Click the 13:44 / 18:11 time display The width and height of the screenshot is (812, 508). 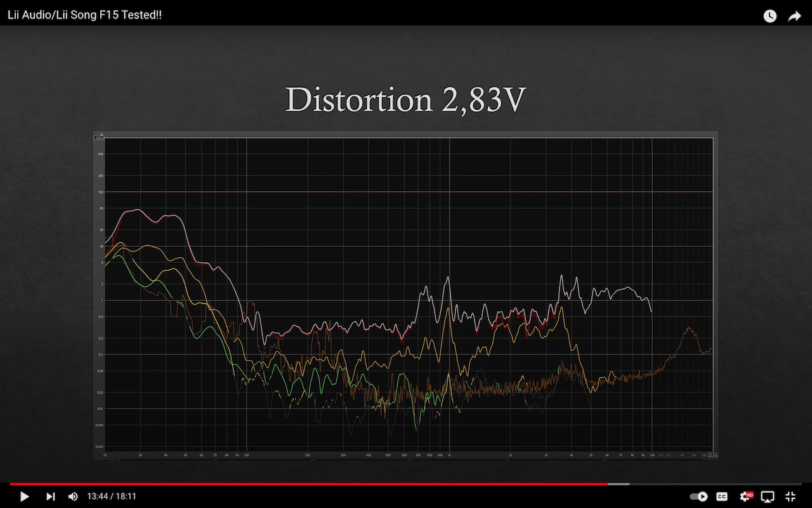point(112,497)
